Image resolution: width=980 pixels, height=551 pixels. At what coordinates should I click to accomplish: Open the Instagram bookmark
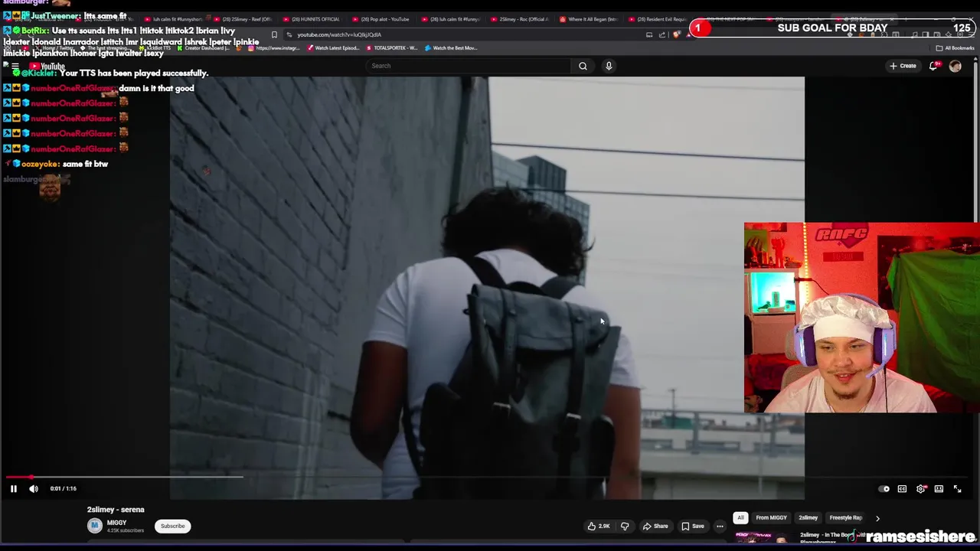coord(273,48)
